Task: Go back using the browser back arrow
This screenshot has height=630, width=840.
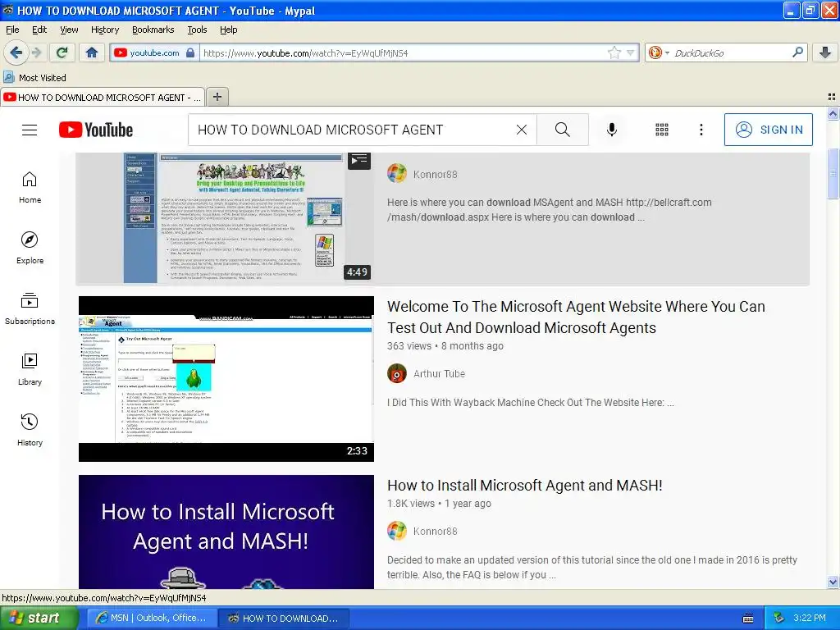Action: point(15,52)
